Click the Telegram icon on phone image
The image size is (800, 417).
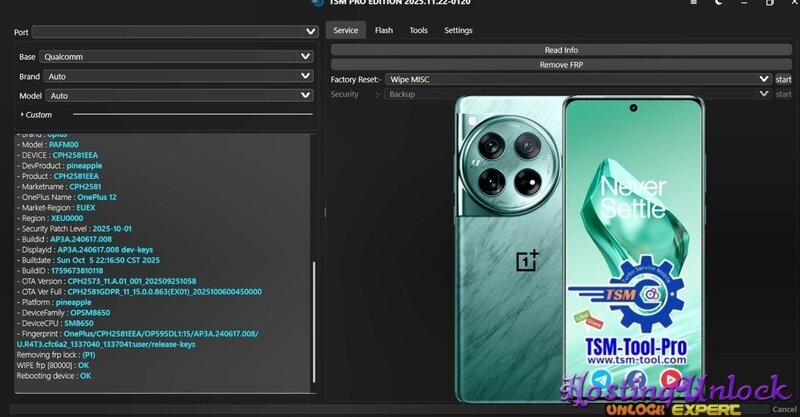[x=603, y=380]
